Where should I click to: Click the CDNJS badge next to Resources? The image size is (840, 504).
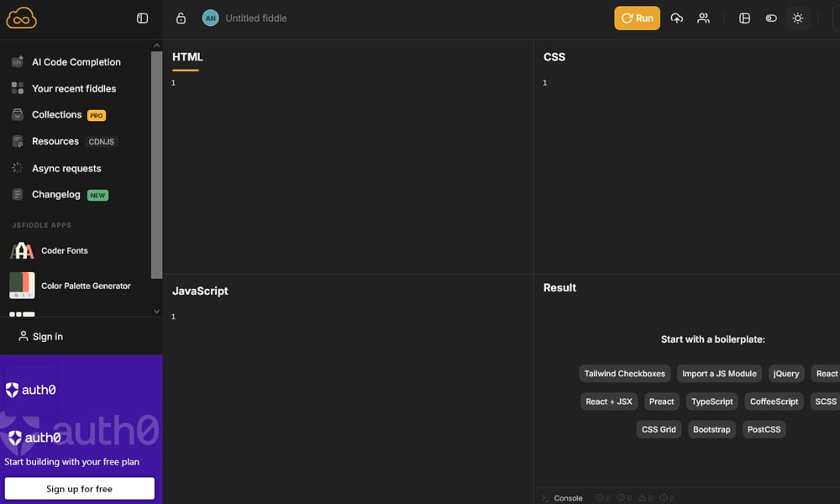click(102, 142)
